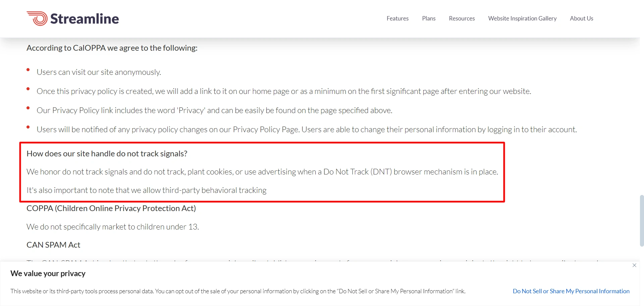This screenshot has width=644, height=306.
Task: Click the COPPA section heading
Action: pyautogui.click(x=111, y=208)
